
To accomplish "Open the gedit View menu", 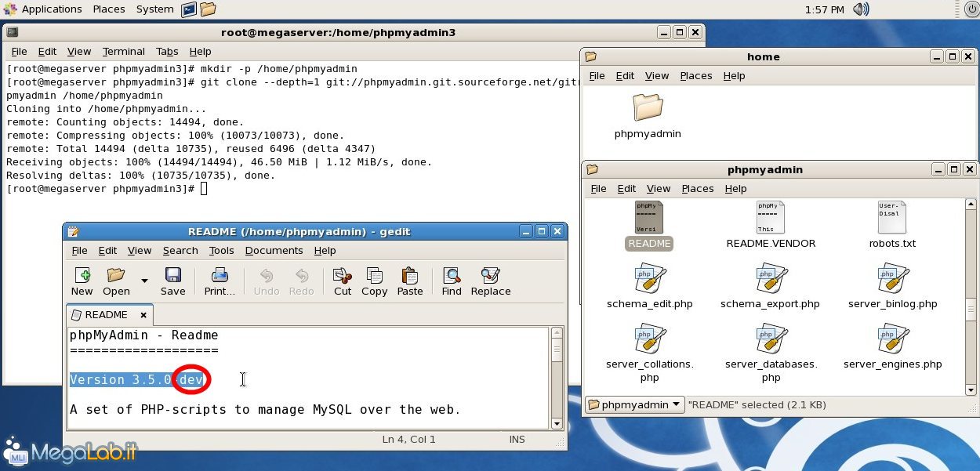I will pos(140,251).
